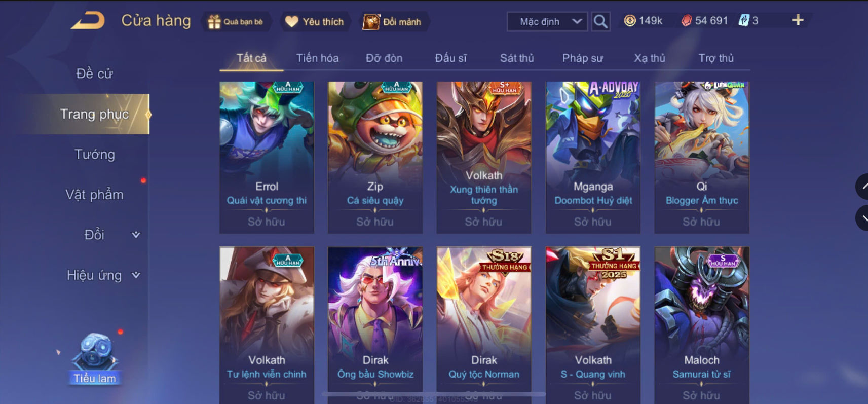
Task: Switch to the Tiến hóa tab
Action: (317, 58)
